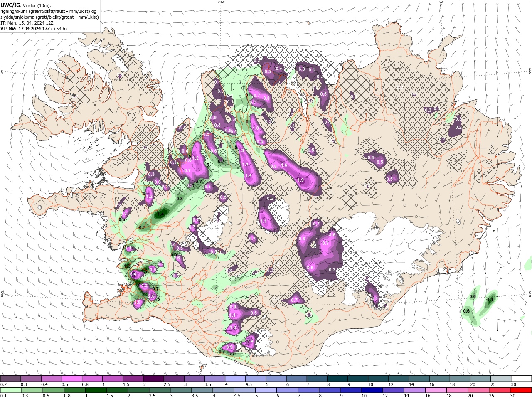Click the "0.1" label on the rain scale

pyautogui.click(x=4, y=396)
